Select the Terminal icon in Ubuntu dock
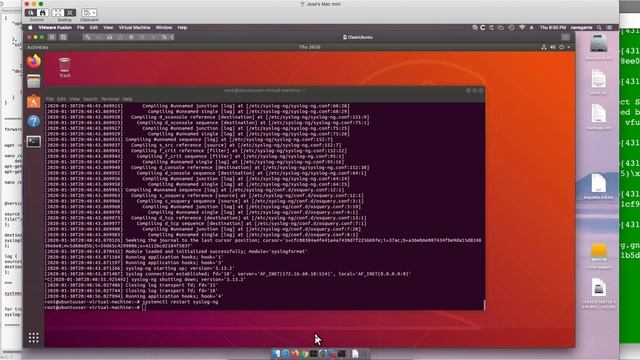The image size is (640, 360). (34, 141)
